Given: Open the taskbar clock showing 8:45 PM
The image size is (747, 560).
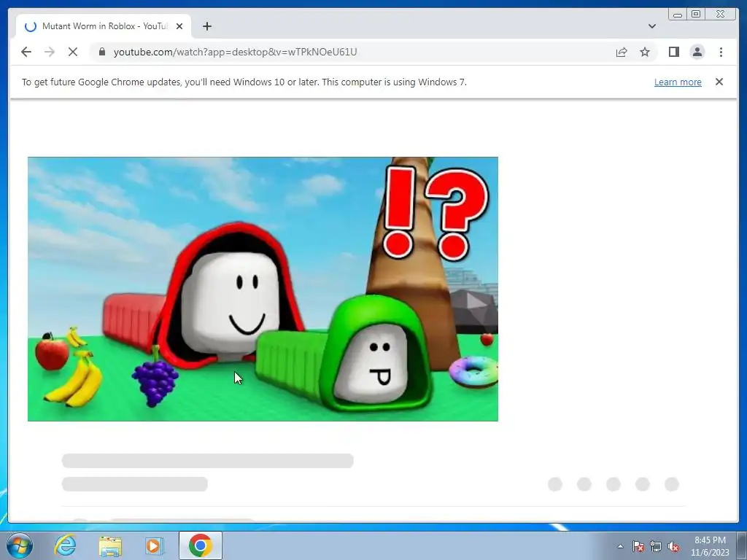Looking at the screenshot, I should point(710,546).
